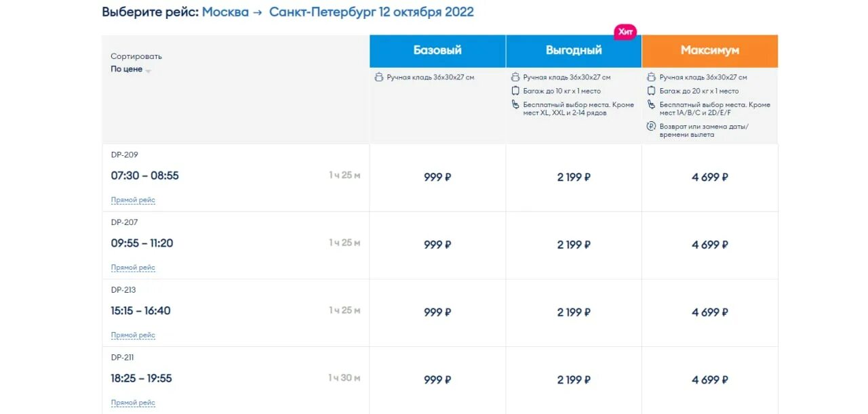This screenshot has width=868, height=414.
Task: Select the orange Максимум tariff header
Action: pyautogui.click(x=710, y=51)
